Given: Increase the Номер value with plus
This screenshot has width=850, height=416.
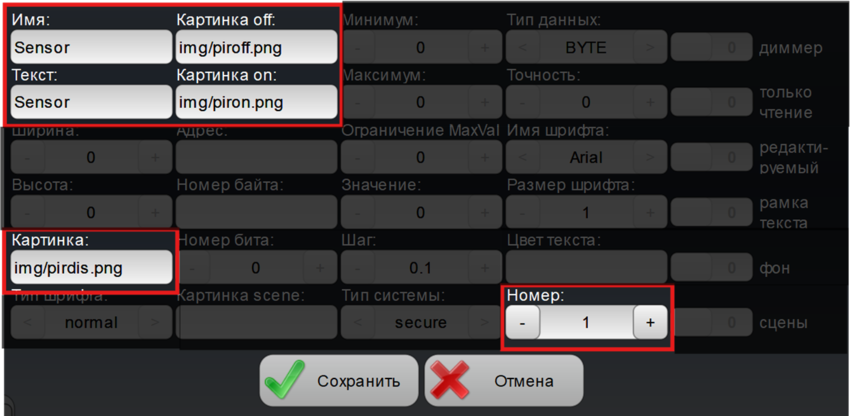Looking at the screenshot, I should coord(650,322).
